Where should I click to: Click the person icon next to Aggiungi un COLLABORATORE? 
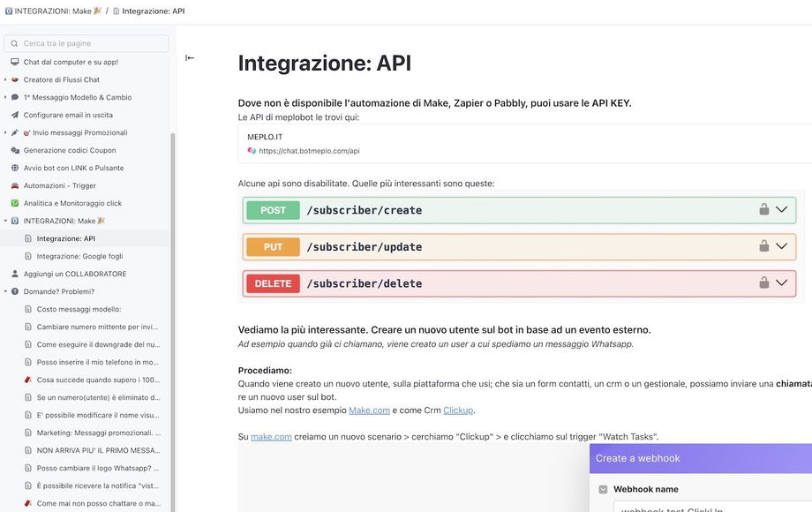(x=15, y=274)
